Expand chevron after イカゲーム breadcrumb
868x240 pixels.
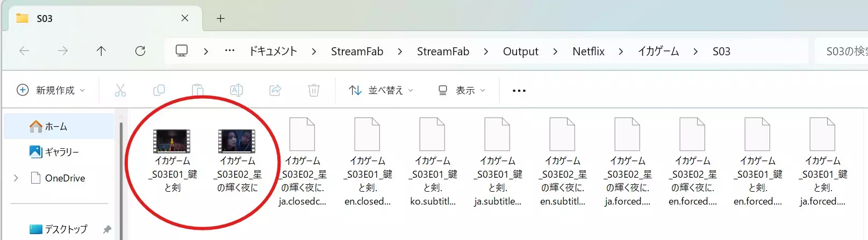pos(695,52)
